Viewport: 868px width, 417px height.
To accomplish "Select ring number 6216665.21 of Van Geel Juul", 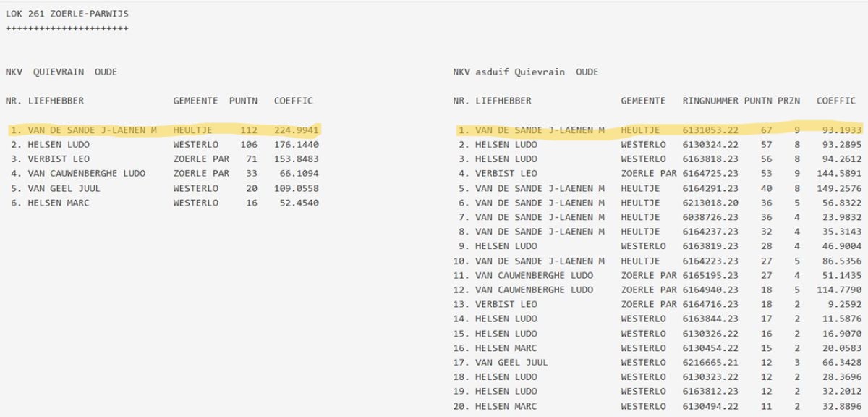I will [x=710, y=362].
